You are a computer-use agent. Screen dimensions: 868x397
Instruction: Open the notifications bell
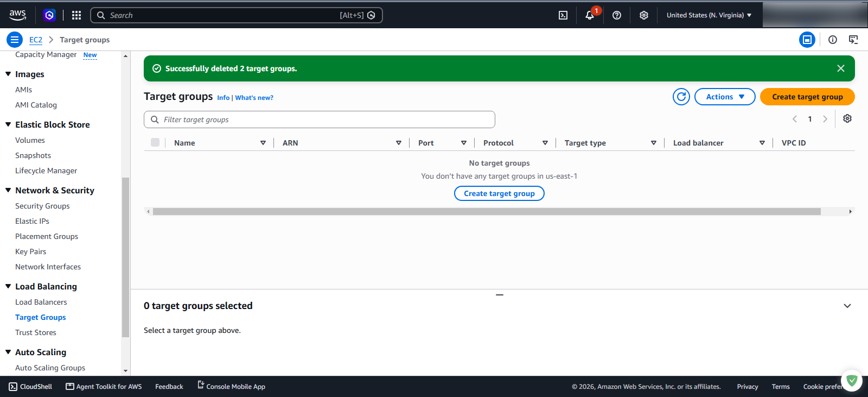click(590, 15)
